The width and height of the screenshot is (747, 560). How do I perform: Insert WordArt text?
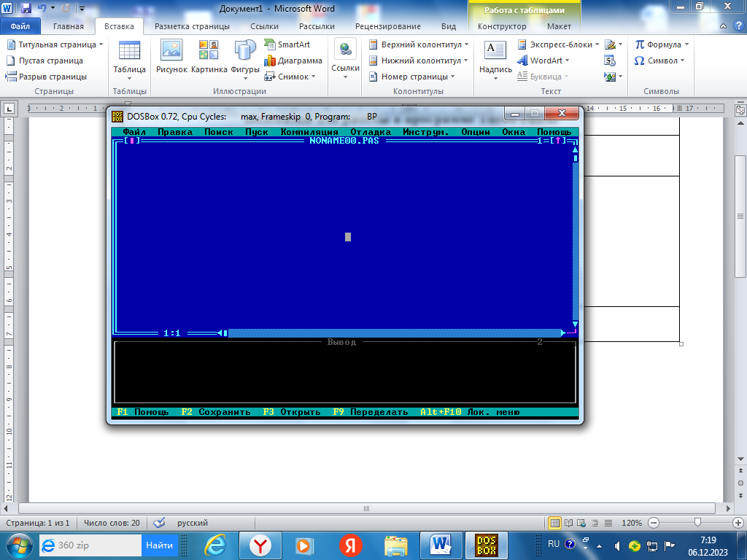point(543,61)
